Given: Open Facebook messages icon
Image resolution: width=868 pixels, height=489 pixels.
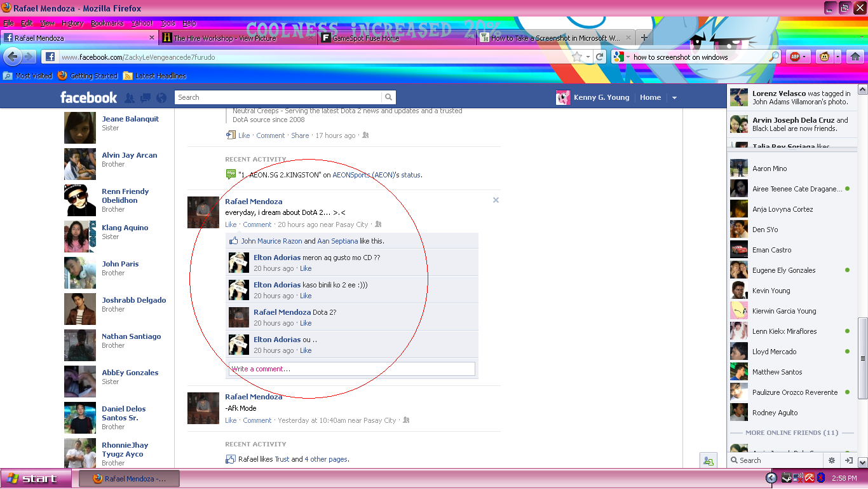Looking at the screenshot, I should coord(146,97).
